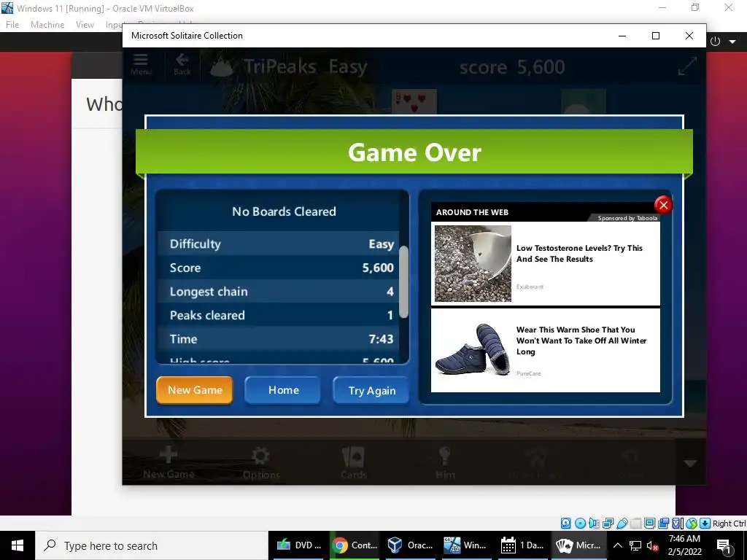This screenshot has width=747, height=560.
Task: Minimize the Solitaire Collection window
Action: point(622,36)
